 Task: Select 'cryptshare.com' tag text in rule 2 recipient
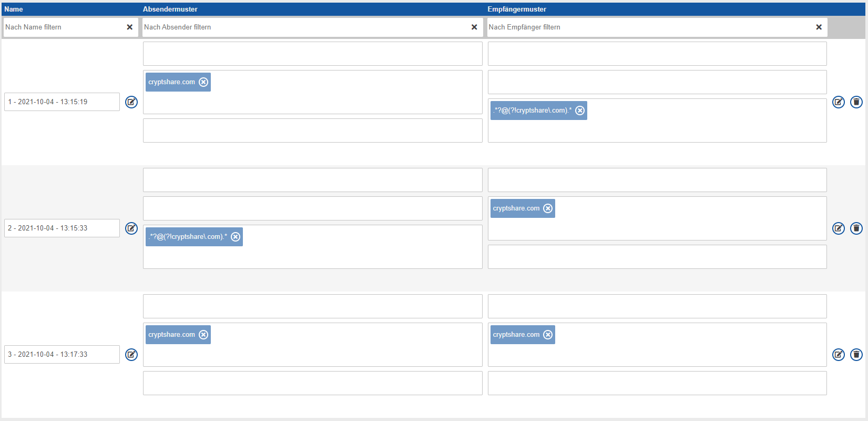point(516,208)
